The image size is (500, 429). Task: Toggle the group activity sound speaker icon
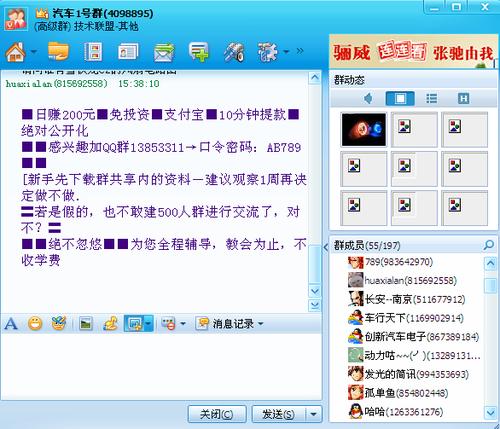click(x=368, y=98)
